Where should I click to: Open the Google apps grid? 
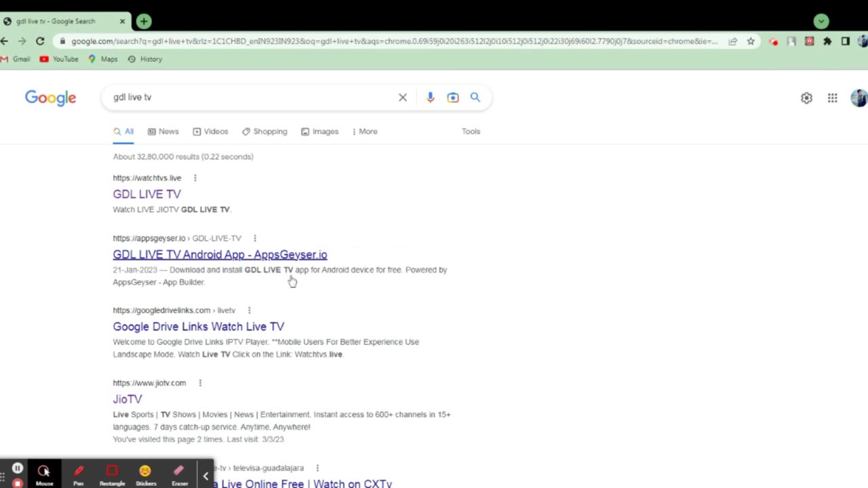click(x=833, y=98)
